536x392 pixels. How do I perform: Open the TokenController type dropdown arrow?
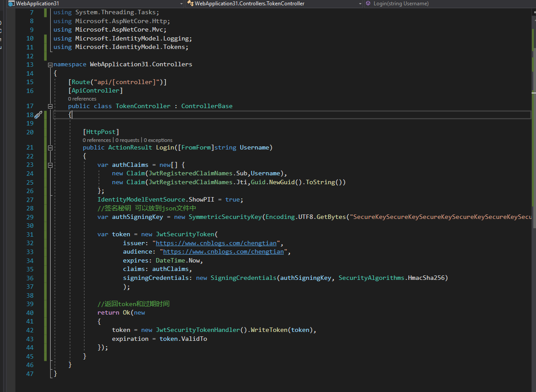pyautogui.click(x=360, y=4)
